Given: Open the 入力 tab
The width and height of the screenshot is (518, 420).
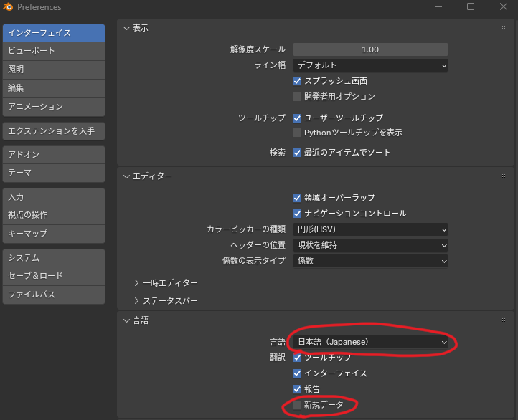Looking at the screenshot, I should [54, 197].
